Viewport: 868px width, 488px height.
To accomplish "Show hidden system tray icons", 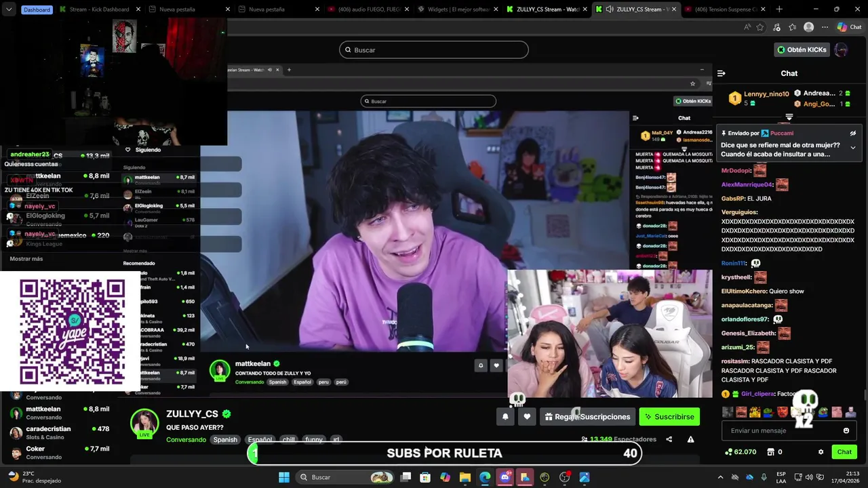I will point(720,477).
